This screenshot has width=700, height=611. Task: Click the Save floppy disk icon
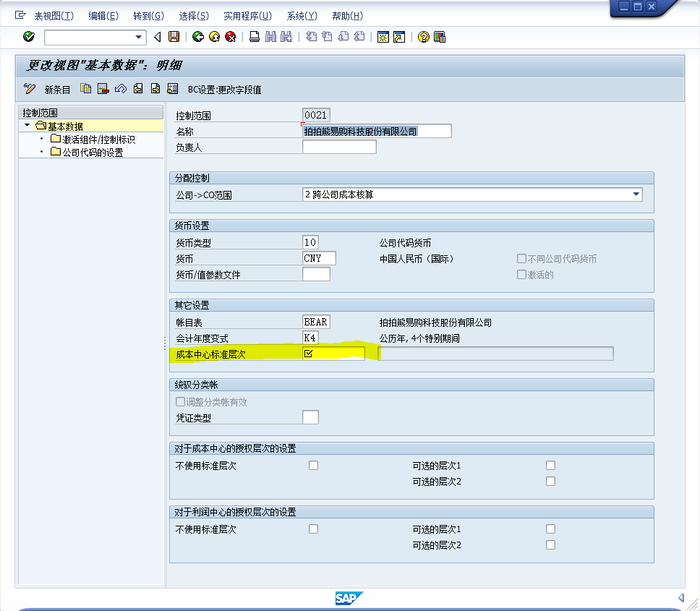[x=174, y=37]
